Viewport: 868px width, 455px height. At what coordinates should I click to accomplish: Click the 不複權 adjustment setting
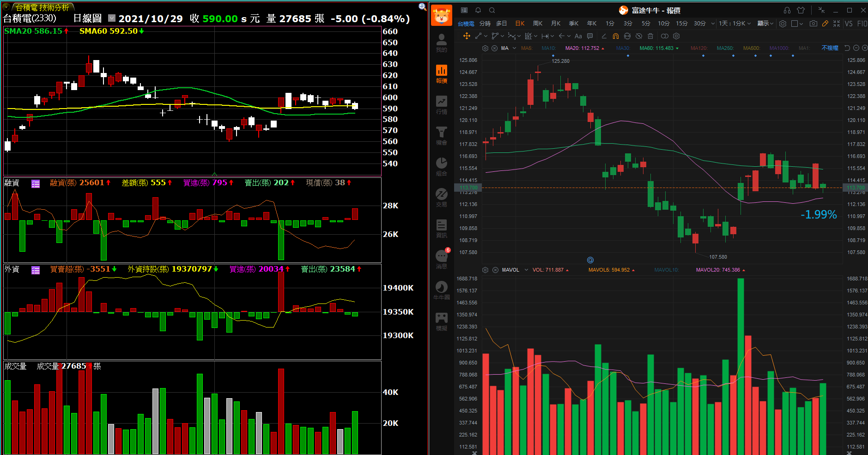pyautogui.click(x=830, y=48)
